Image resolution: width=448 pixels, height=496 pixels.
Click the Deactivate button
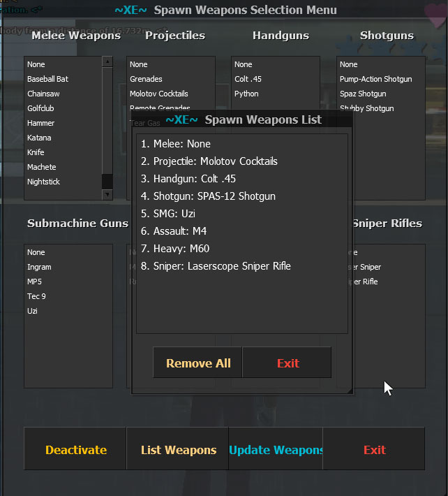coord(75,449)
